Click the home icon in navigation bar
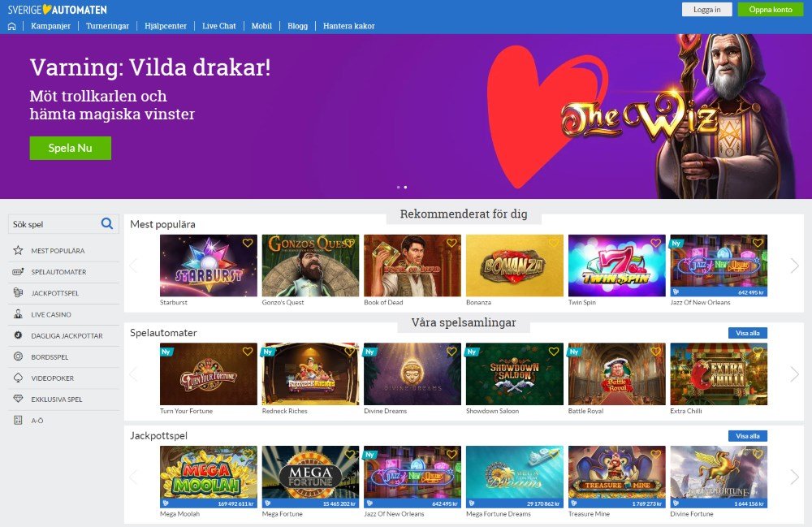 (x=12, y=27)
